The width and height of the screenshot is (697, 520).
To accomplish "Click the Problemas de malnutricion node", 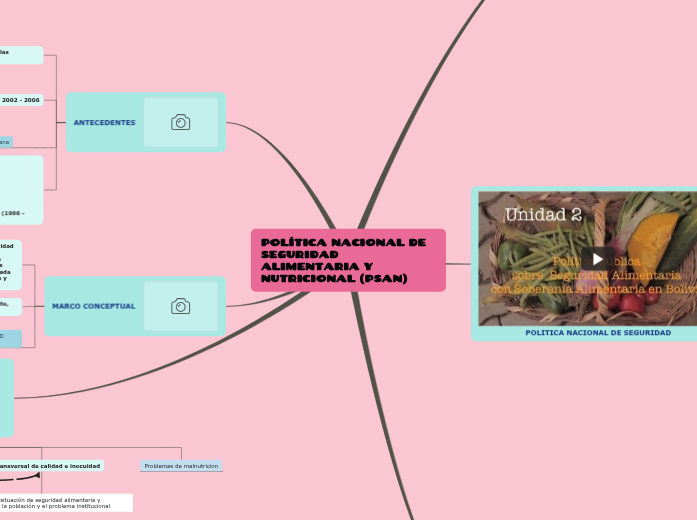I will [x=181, y=466].
